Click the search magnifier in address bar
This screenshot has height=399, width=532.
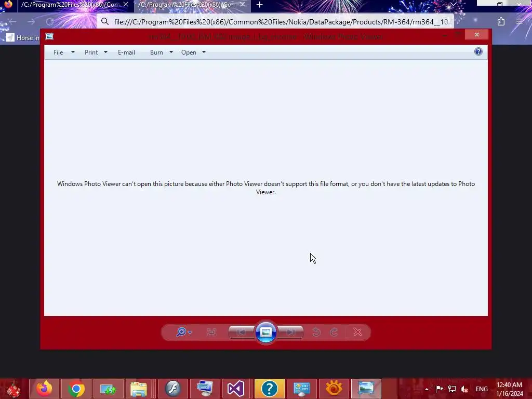click(105, 22)
